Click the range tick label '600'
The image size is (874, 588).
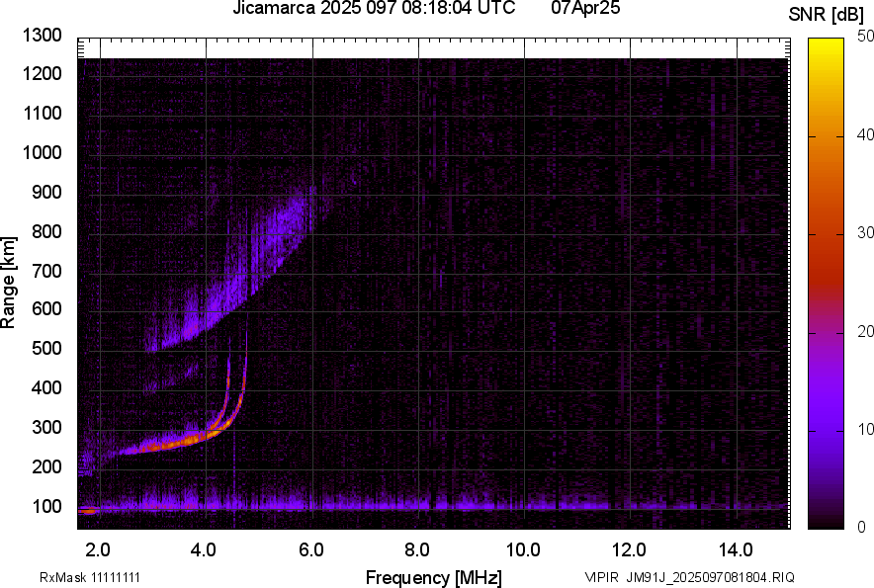[x=46, y=308]
